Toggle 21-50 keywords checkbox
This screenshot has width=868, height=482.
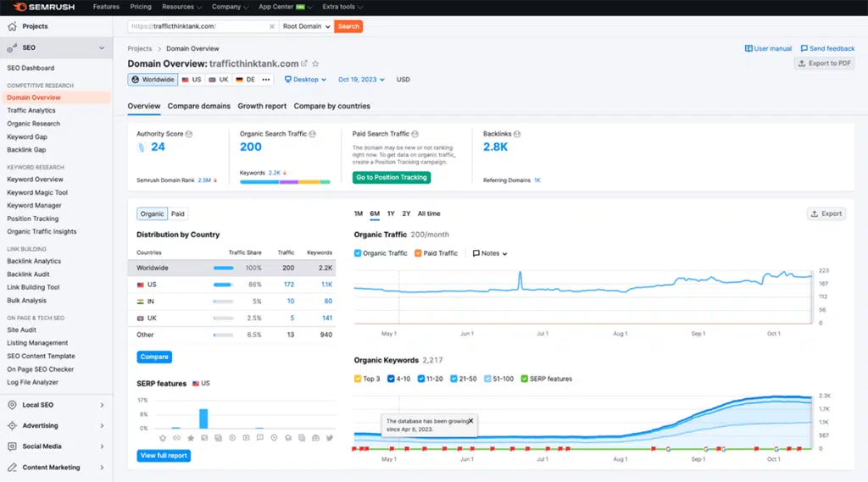point(454,379)
